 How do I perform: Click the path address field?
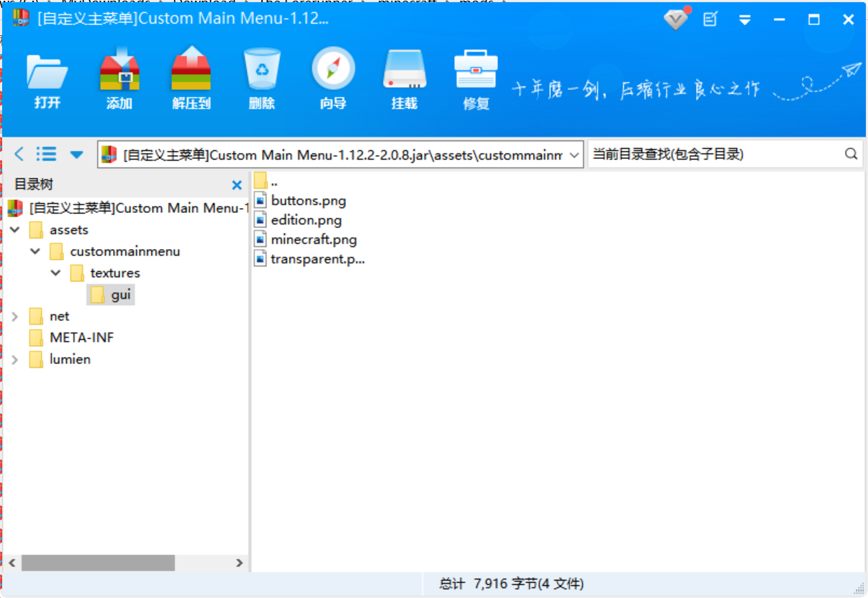340,155
